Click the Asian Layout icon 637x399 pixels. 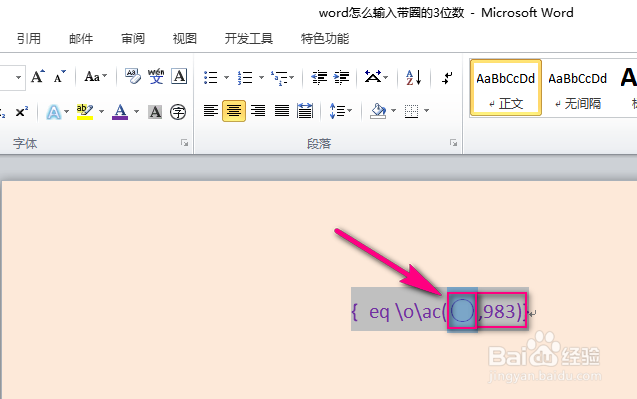376,77
